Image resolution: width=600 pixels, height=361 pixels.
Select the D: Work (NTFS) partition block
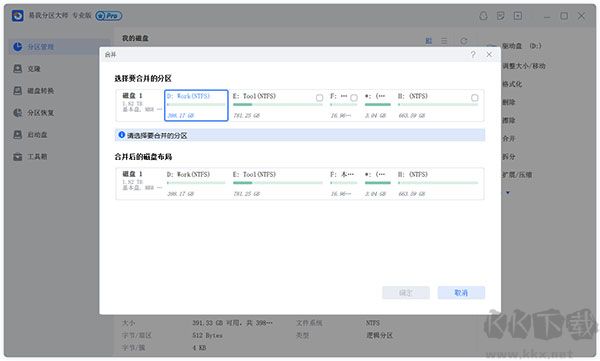196,106
